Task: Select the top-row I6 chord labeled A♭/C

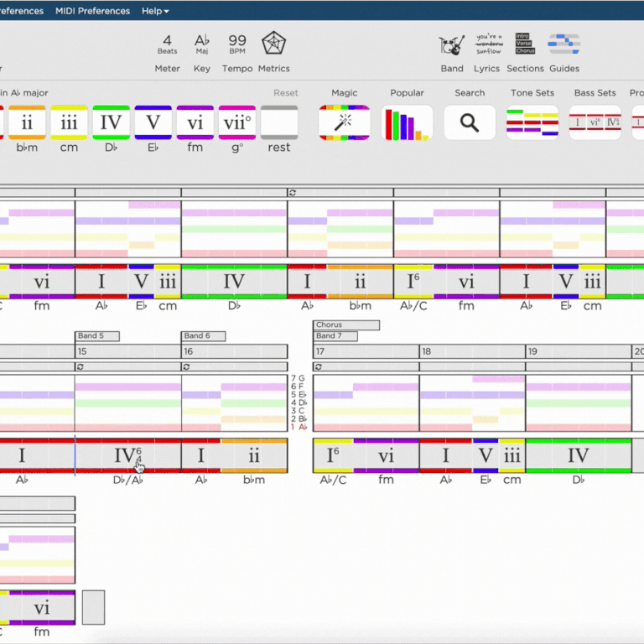Action: click(x=413, y=282)
